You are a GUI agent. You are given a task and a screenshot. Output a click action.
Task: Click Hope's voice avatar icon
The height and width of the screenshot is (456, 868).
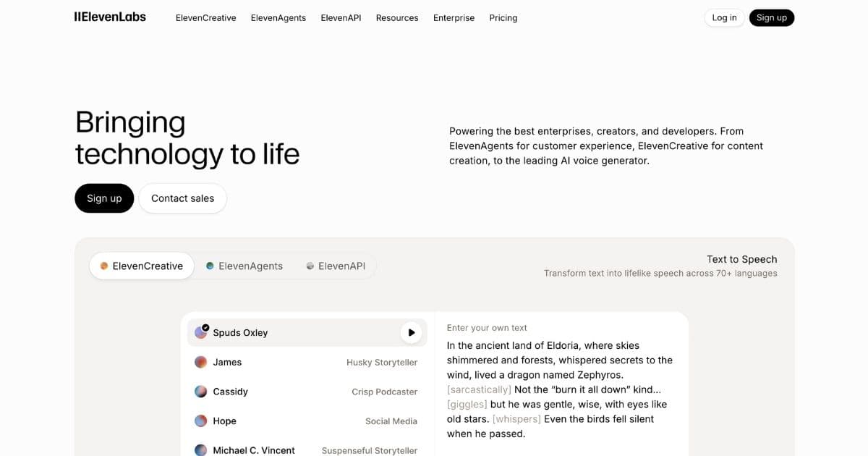pyautogui.click(x=200, y=421)
